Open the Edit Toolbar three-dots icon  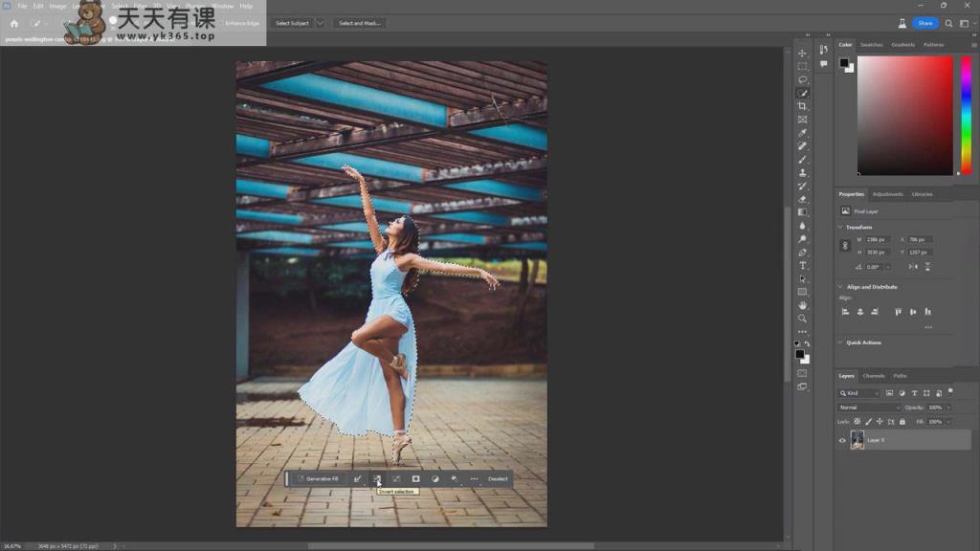(803, 332)
